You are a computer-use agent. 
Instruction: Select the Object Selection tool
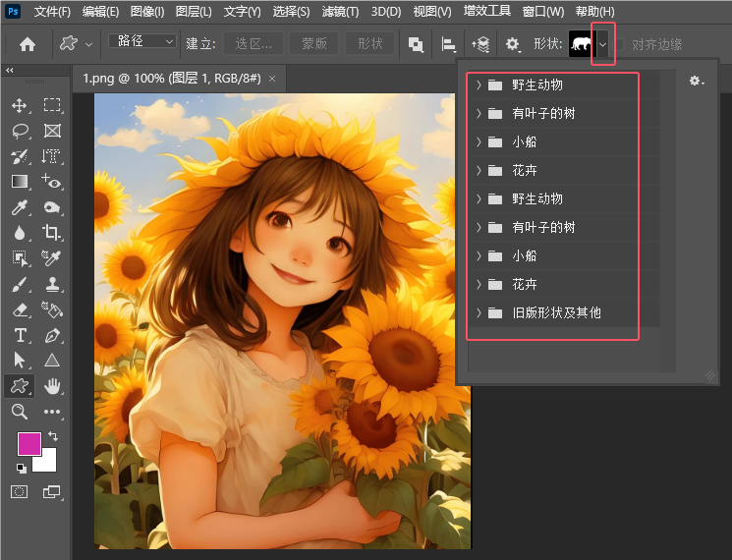coord(20,257)
